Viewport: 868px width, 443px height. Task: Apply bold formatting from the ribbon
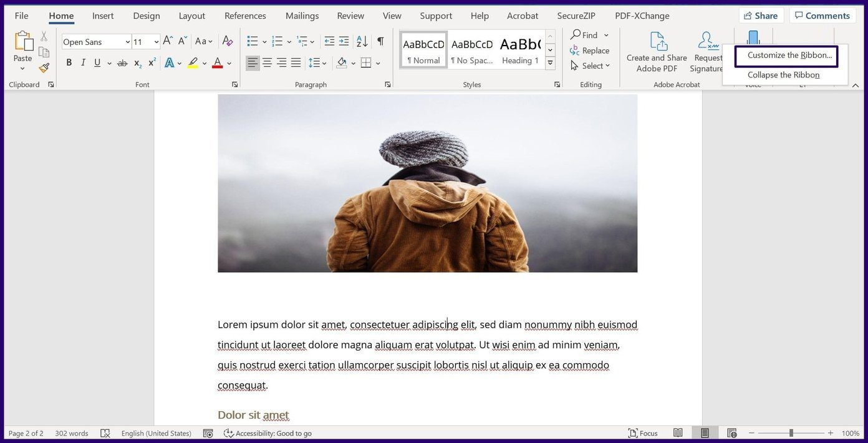69,62
